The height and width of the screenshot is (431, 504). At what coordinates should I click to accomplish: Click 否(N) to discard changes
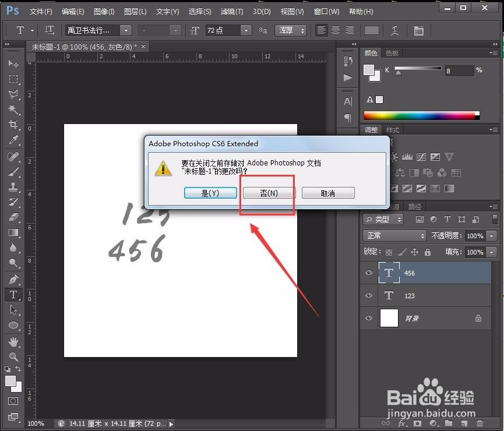[269, 193]
